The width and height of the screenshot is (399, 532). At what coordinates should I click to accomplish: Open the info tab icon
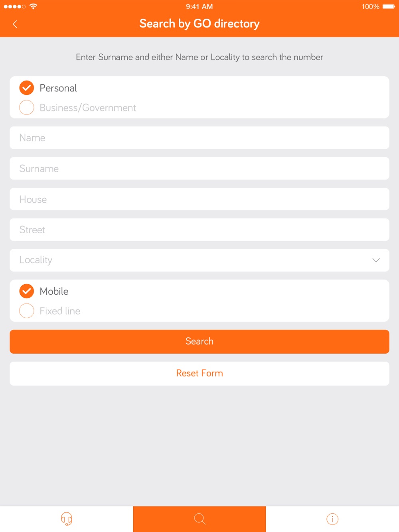[x=332, y=519]
